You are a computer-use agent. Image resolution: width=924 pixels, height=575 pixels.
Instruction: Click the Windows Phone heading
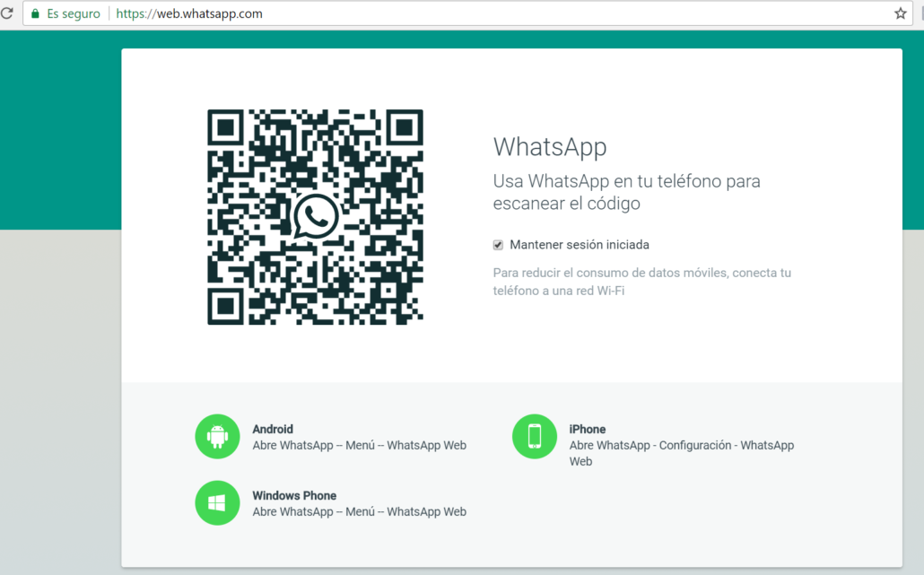tap(294, 495)
